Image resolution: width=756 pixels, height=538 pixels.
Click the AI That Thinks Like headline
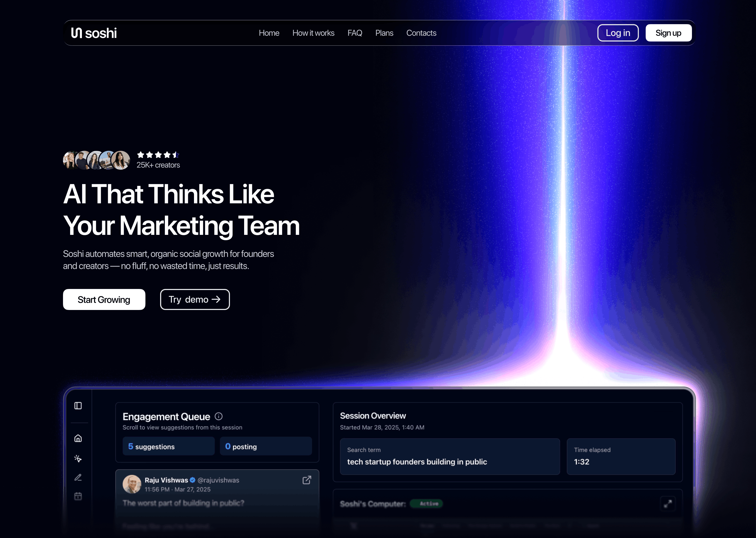[x=169, y=194]
